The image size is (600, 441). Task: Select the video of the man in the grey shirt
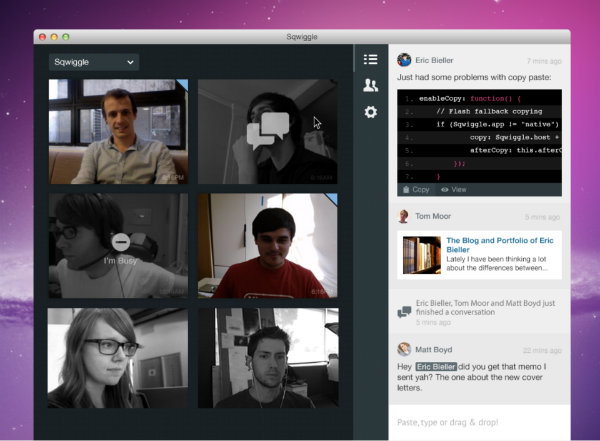pyautogui.click(x=118, y=131)
